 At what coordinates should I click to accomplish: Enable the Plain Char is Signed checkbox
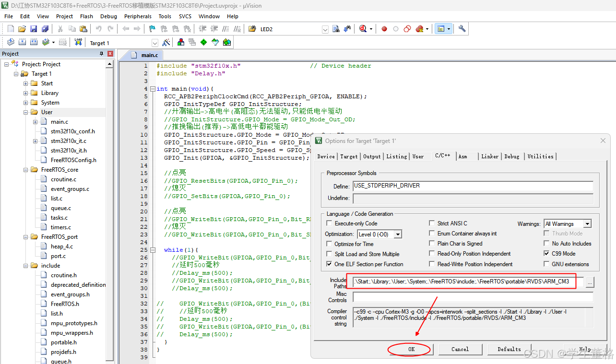click(432, 243)
